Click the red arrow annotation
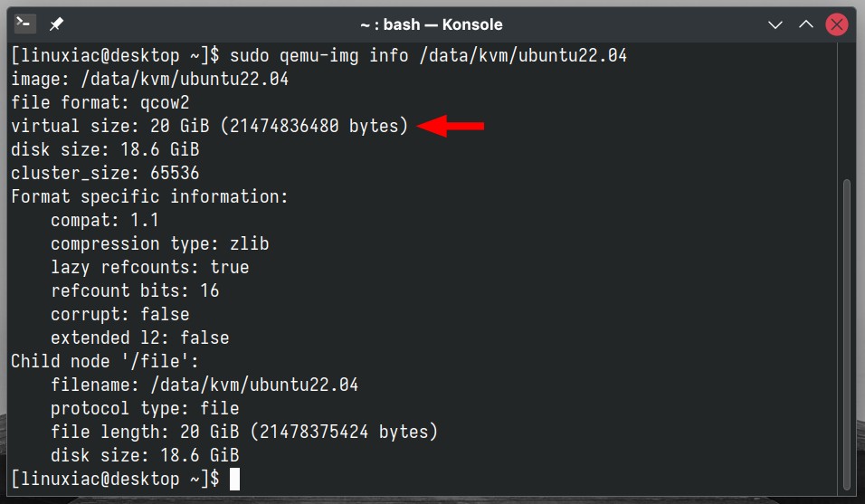 coord(451,127)
